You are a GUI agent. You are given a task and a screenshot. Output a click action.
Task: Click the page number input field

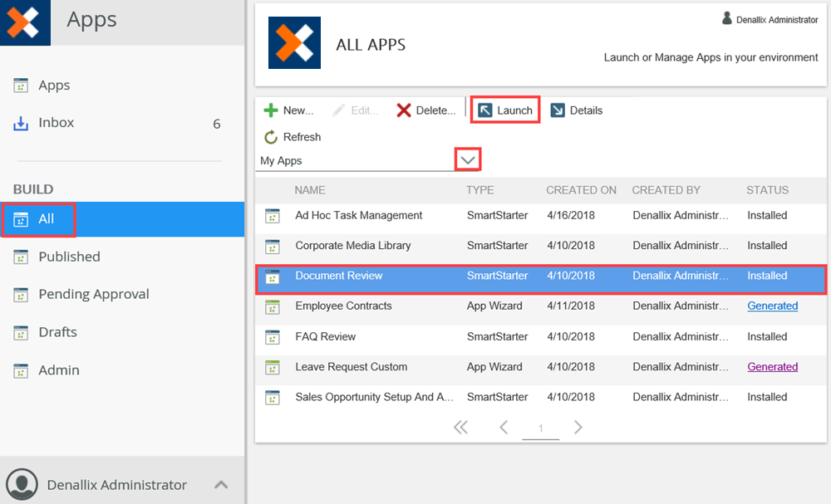click(x=541, y=428)
